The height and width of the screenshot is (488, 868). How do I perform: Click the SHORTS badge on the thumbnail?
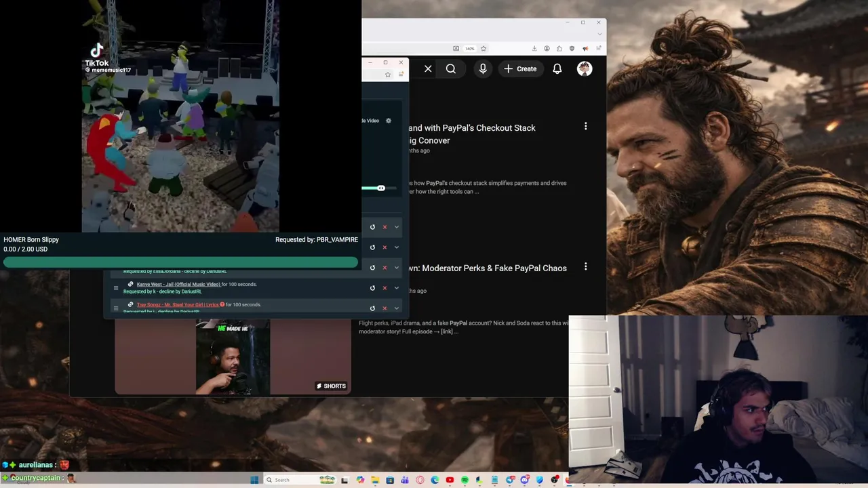tap(331, 386)
